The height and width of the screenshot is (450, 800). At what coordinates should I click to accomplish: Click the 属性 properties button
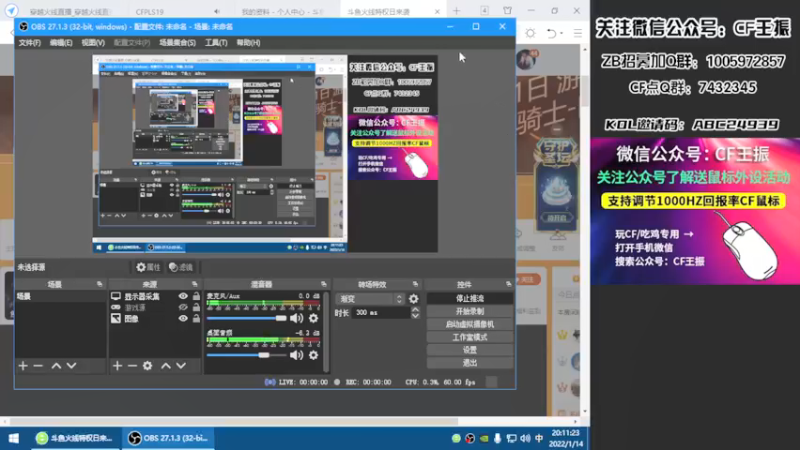(x=148, y=267)
